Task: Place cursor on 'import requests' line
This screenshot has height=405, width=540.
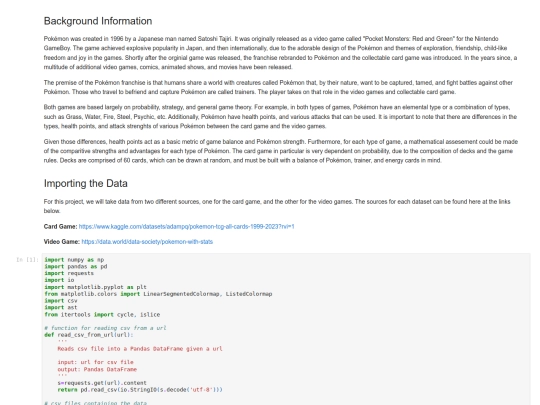Action: tap(69, 273)
